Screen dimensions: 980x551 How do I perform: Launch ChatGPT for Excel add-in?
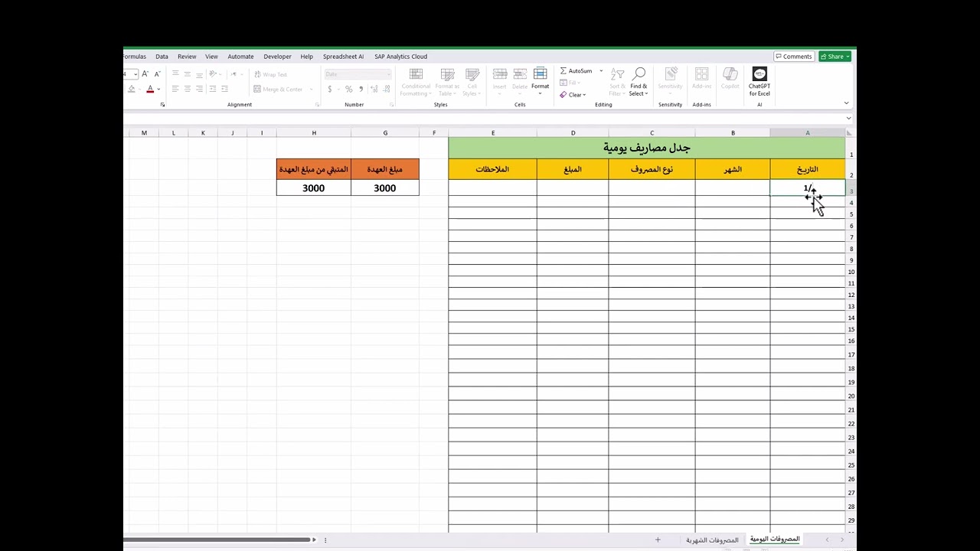pos(759,82)
